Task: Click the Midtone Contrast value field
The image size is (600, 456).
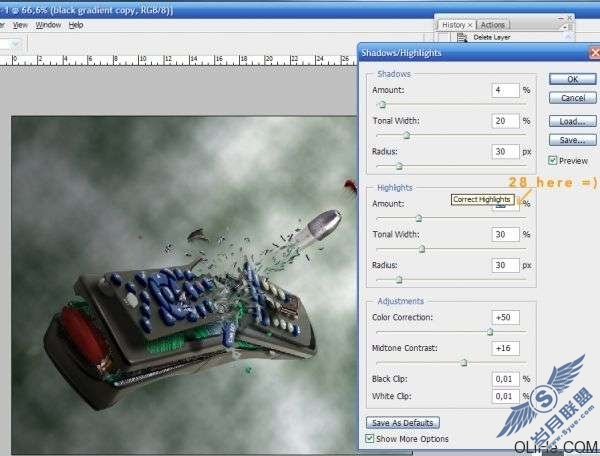Action: point(505,348)
